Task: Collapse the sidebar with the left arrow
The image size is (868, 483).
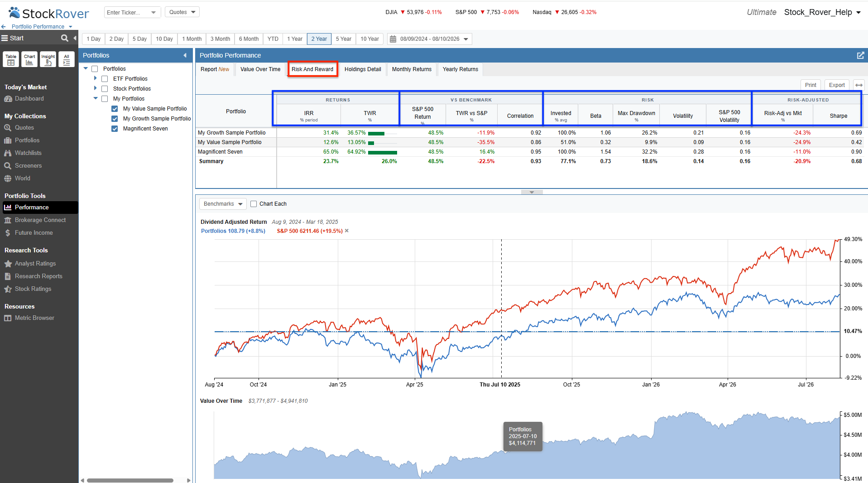Action: coord(75,38)
